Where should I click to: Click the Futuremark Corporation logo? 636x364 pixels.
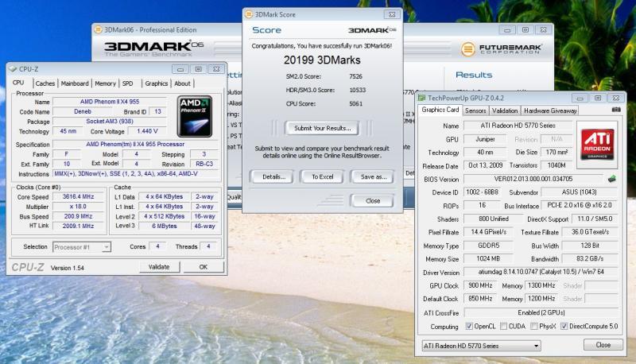502,49
